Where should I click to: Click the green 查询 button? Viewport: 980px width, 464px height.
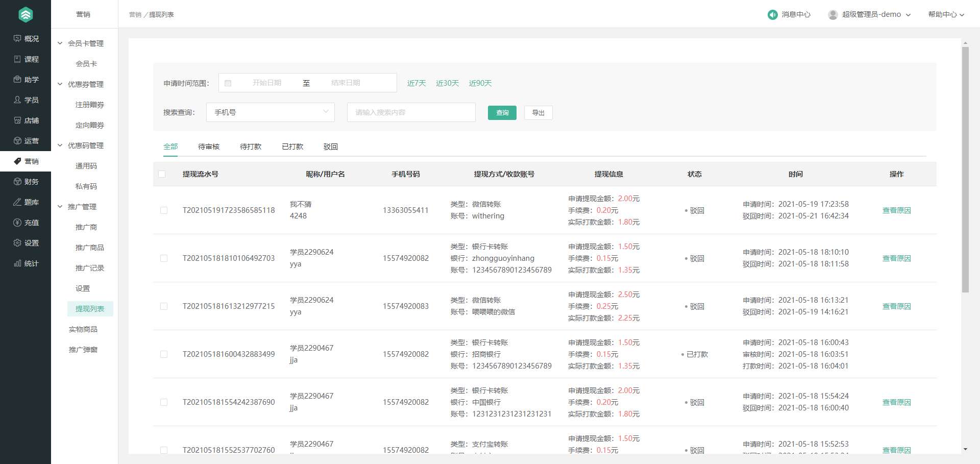click(x=502, y=113)
